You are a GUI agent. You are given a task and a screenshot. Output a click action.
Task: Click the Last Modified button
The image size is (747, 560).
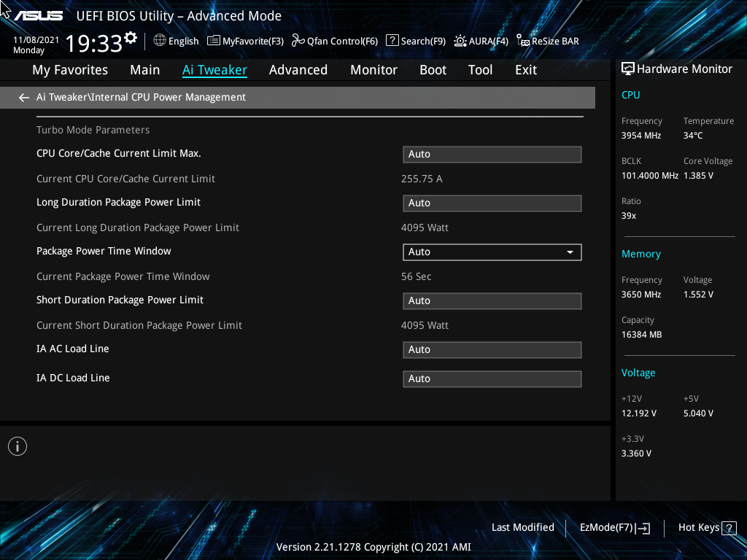click(522, 528)
